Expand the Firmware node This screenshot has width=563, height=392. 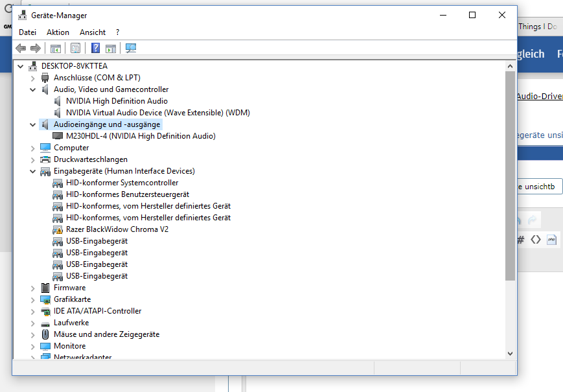point(32,288)
